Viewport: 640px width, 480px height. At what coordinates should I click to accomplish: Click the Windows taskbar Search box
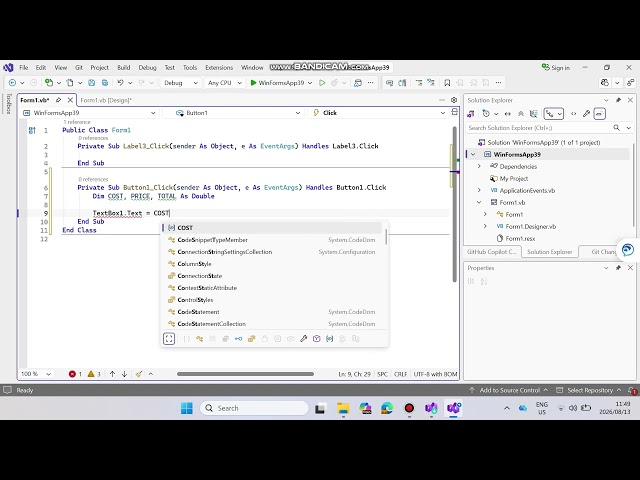tap(254, 408)
